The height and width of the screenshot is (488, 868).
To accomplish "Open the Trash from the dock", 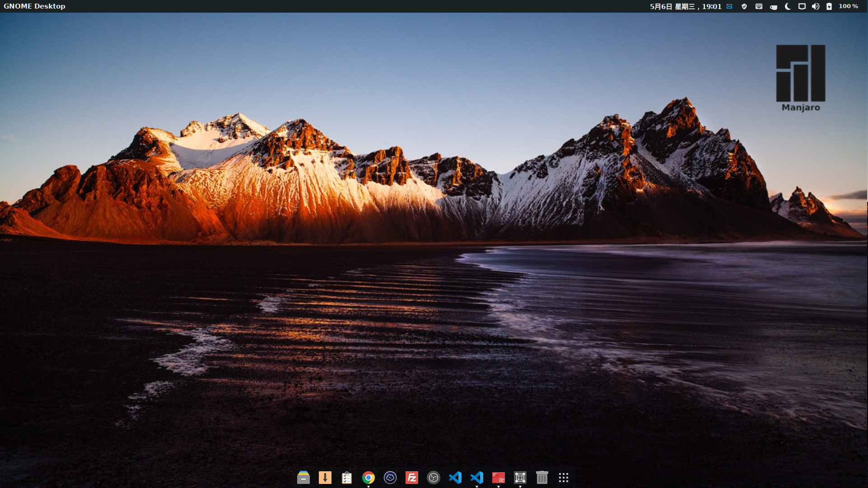I will (542, 478).
